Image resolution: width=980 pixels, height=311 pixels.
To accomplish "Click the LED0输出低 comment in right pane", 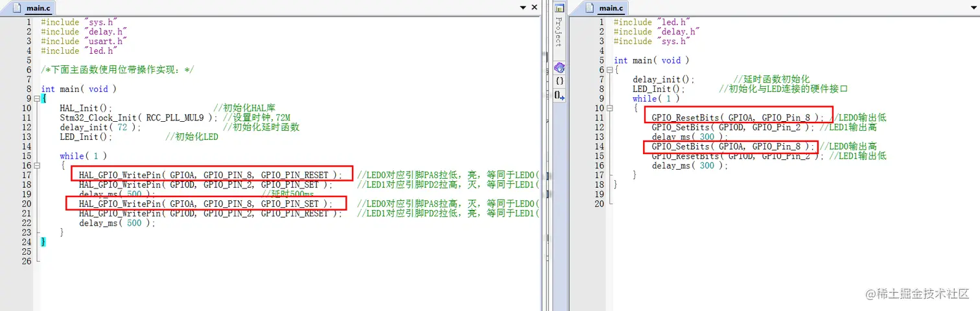I will 858,118.
